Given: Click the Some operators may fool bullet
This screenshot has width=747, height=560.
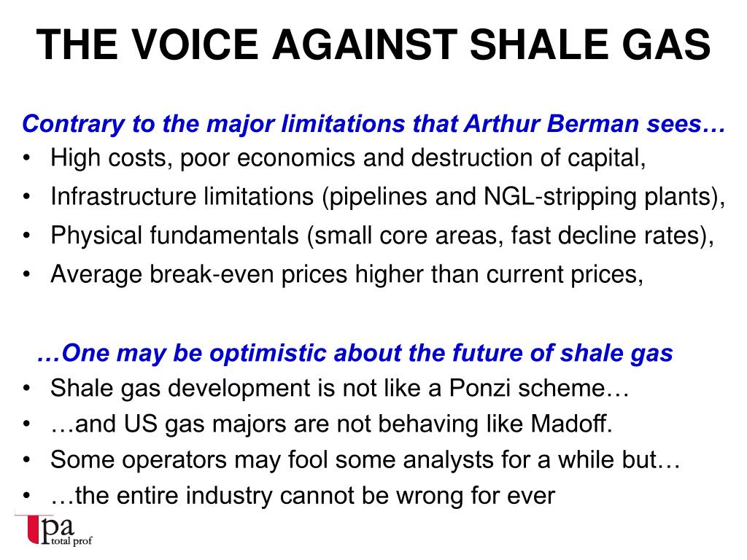Looking at the screenshot, I should point(365,459).
